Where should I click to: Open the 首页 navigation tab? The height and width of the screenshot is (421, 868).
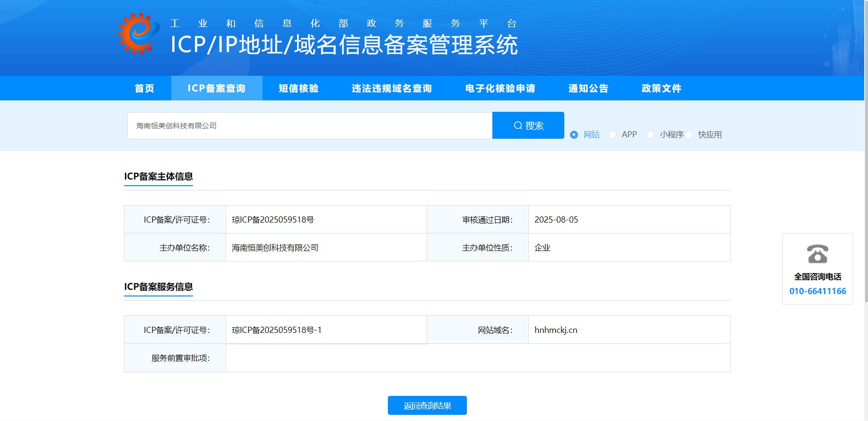(144, 89)
